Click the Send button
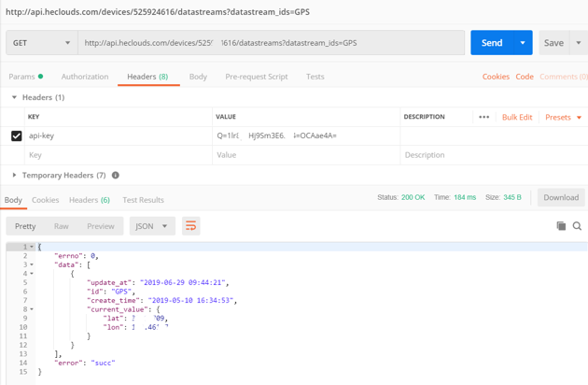 [x=492, y=43]
